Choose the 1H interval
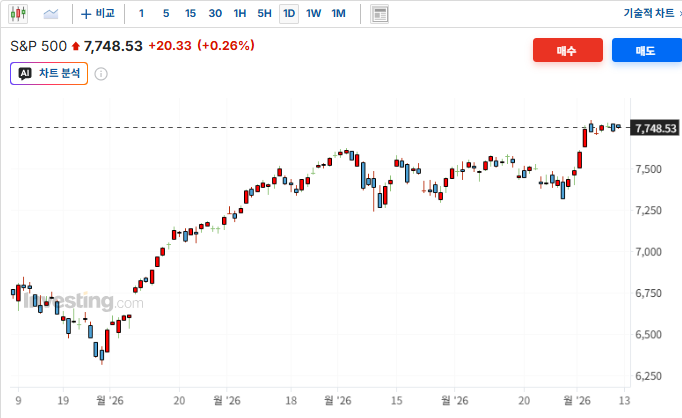The height and width of the screenshot is (418, 682). tap(240, 14)
